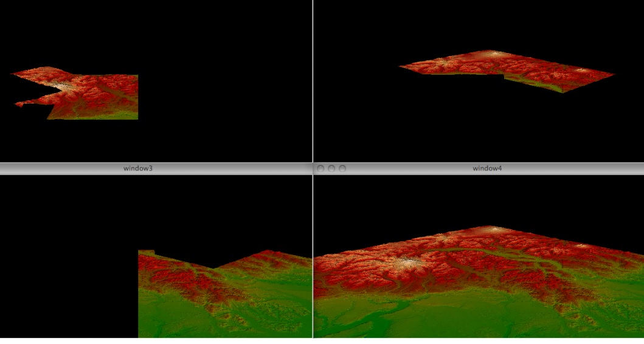644x344 pixels.
Task: Close window4 using its leftmost title bar button
Action: coord(320,169)
